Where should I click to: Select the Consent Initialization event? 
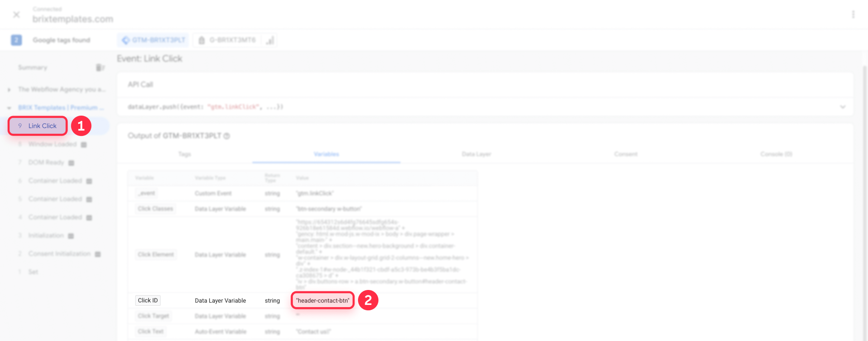(59, 253)
